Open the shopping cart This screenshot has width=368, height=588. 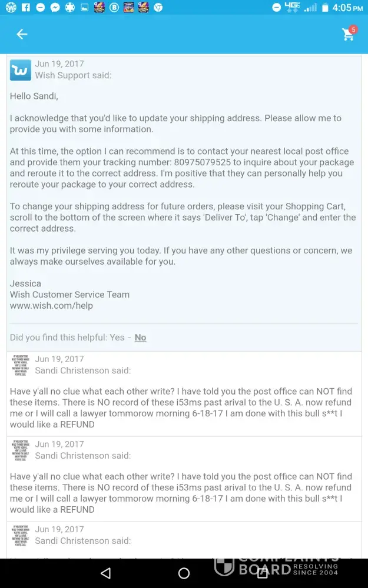pyautogui.click(x=349, y=34)
